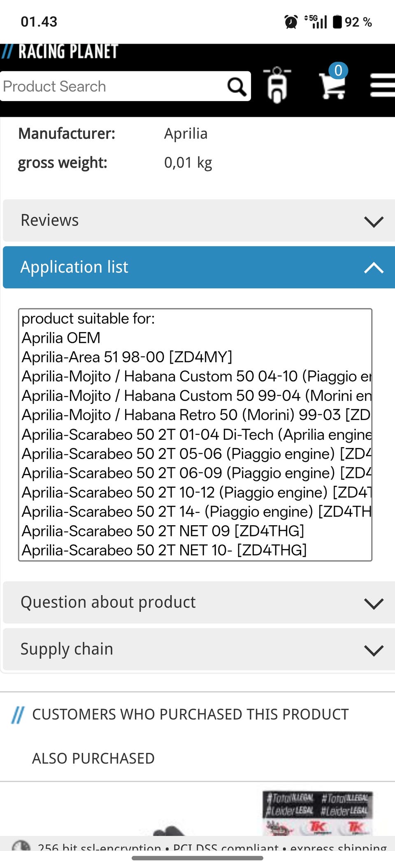
Task: Open the shopping cart
Action: point(332,86)
